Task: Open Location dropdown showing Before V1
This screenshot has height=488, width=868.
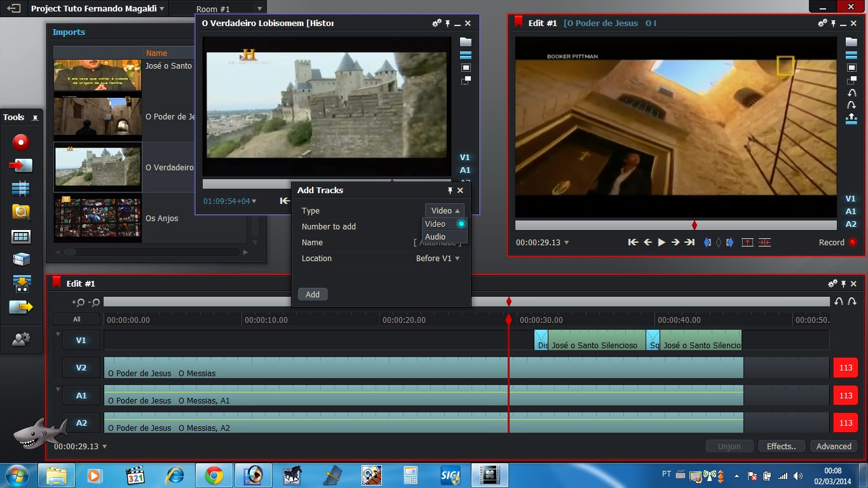Action: tap(438, 259)
